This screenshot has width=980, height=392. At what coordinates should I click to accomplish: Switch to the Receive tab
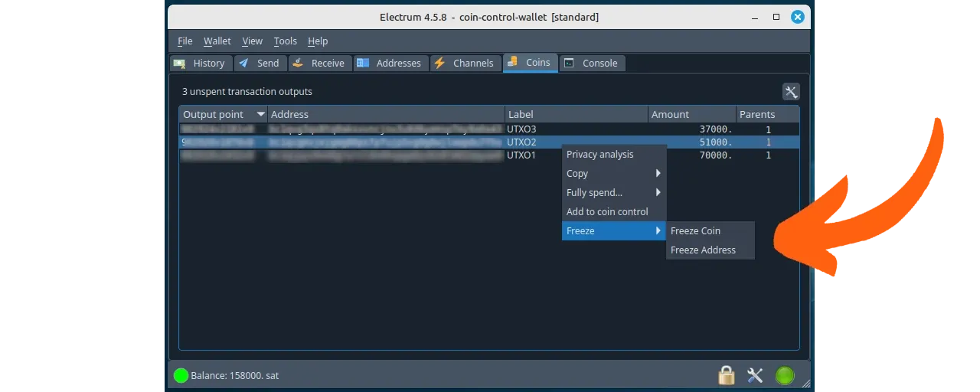pos(319,64)
